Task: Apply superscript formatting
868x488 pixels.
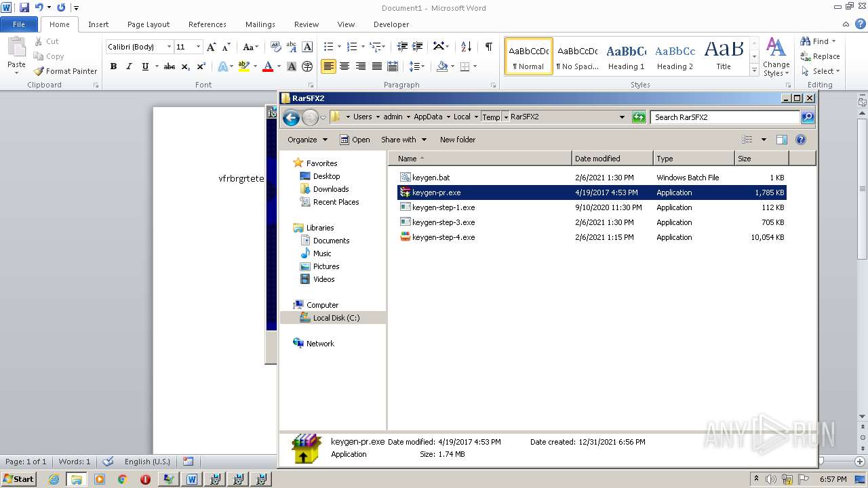Action: click(x=201, y=66)
